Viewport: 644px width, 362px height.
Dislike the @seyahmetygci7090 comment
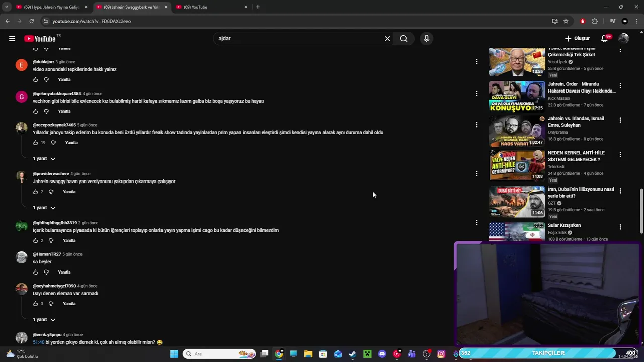[x=51, y=304]
